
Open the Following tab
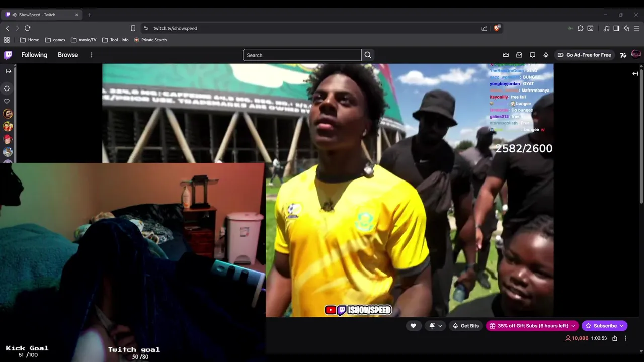34,55
